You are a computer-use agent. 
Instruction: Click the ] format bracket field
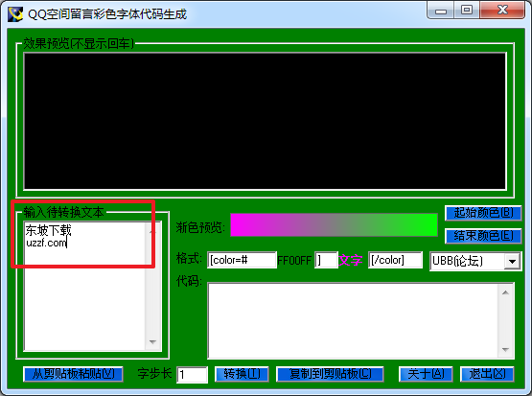[x=326, y=260]
